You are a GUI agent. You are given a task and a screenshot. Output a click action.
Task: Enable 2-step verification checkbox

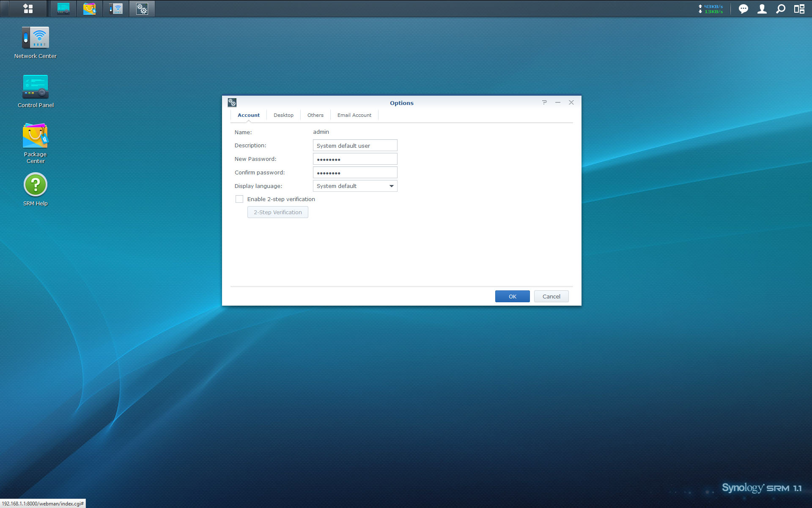tap(239, 199)
